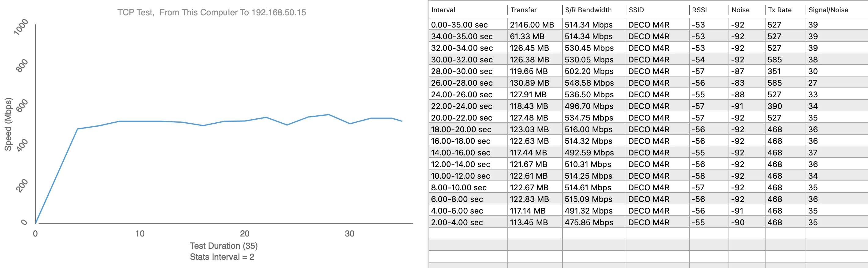The image size is (868, 268).
Task: Select the RSSI column header
Action: (699, 10)
